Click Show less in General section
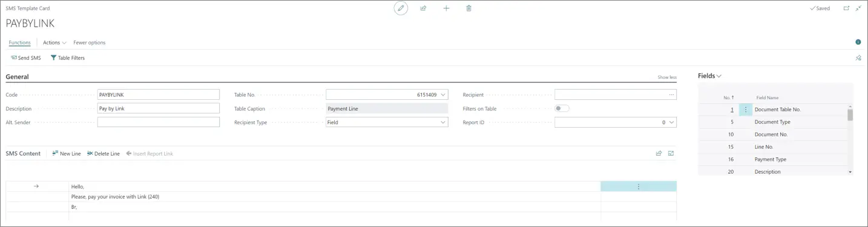868x227 pixels. (x=667, y=77)
